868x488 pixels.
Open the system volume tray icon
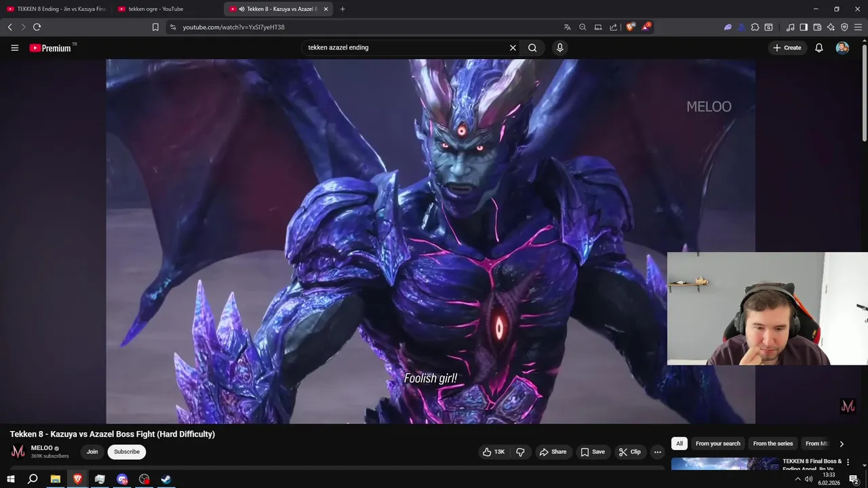(x=808, y=479)
